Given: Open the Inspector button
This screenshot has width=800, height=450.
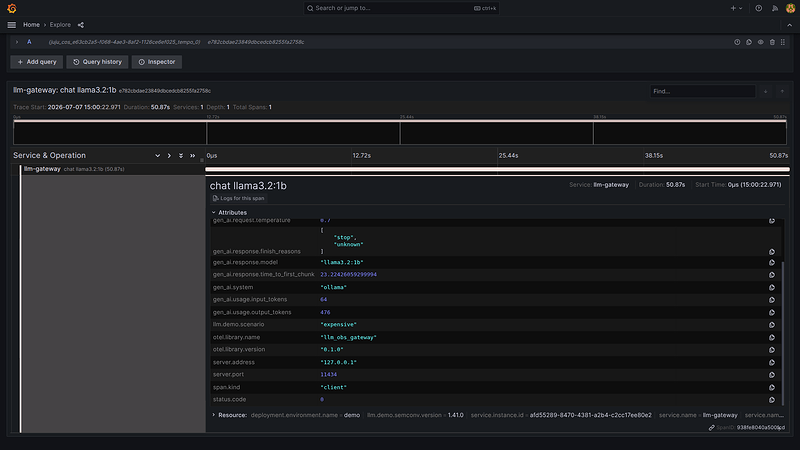Looking at the screenshot, I should click(x=157, y=62).
